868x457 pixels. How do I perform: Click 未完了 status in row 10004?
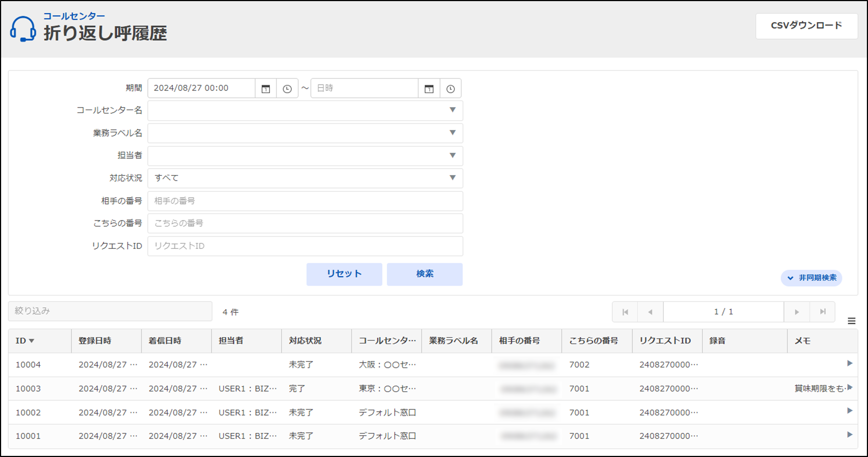tap(301, 365)
